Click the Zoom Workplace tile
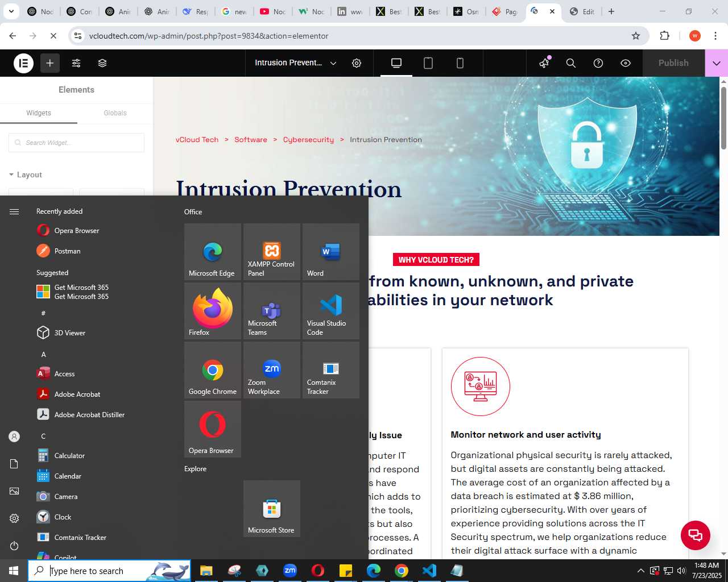Image resolution: width=728 pixels, height=582 pixels. 272,370
